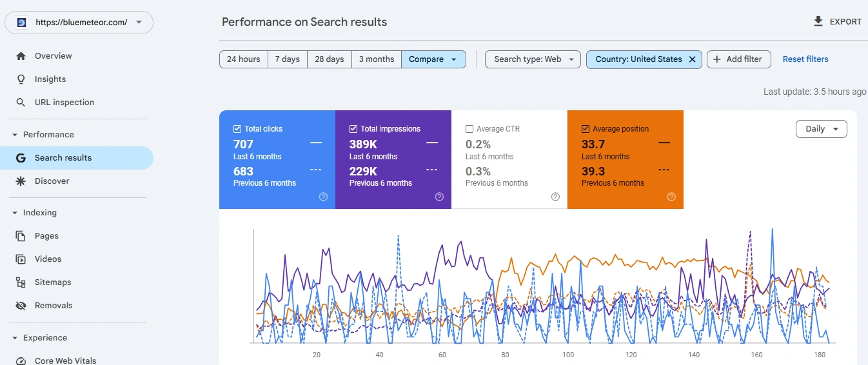
Task: Click the URL inspection magnifier icon
Action: [21, 103]
